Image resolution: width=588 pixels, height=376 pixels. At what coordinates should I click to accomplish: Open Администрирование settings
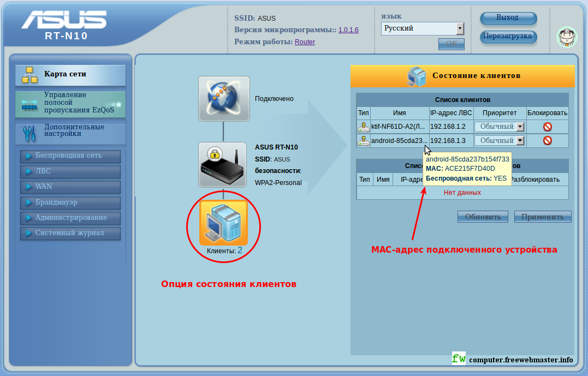click(x=70, y=218)
